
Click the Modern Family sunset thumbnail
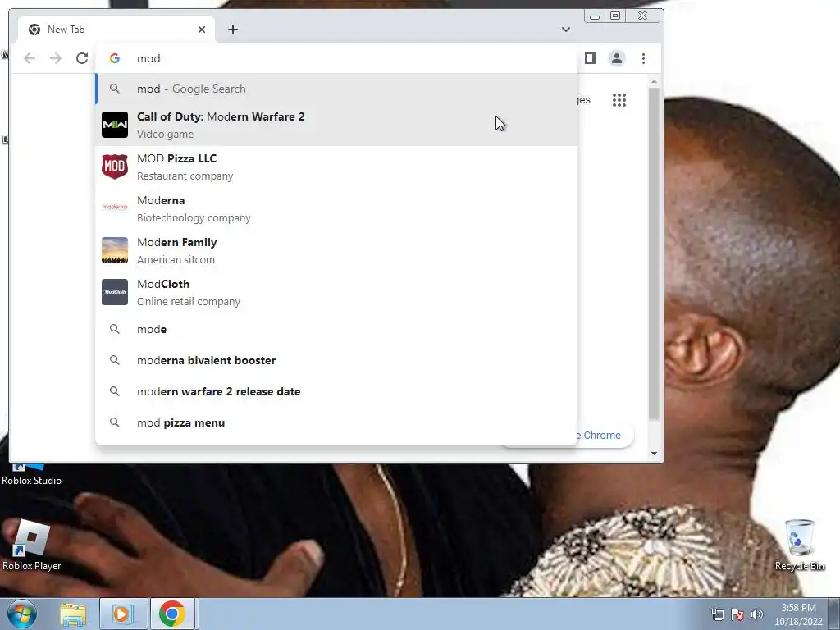(115, 250)
